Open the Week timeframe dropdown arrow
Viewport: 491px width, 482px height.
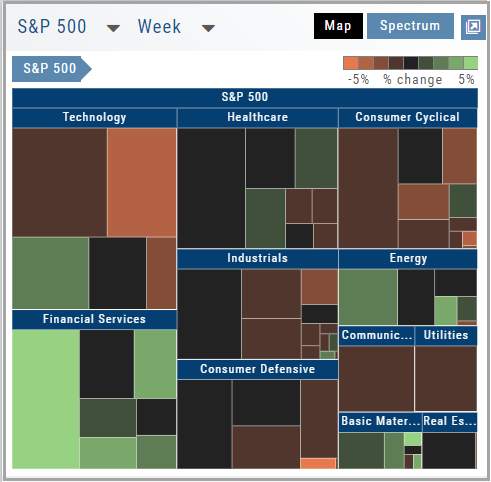208,28
